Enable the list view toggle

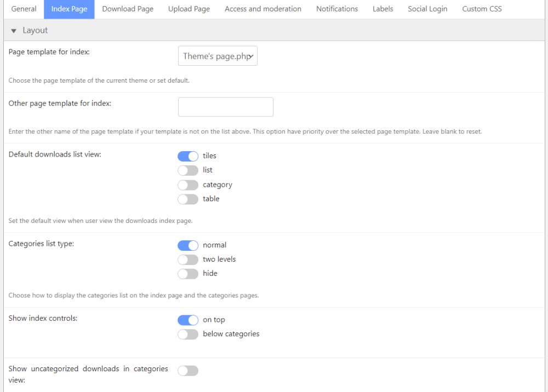pos(188,170)
